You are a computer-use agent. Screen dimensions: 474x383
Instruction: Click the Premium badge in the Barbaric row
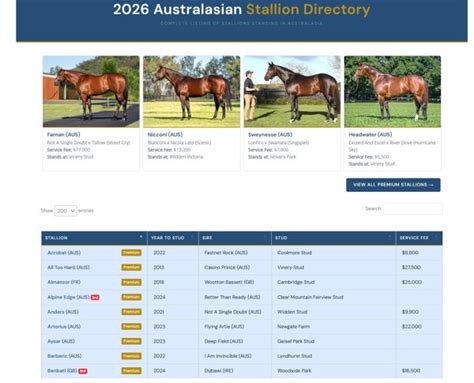131,356
